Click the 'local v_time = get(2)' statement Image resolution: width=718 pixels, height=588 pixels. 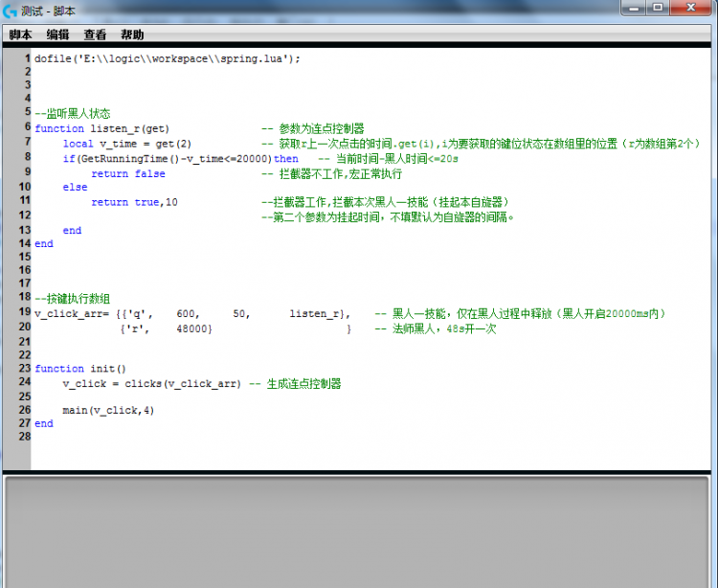[x=126, y=144]
